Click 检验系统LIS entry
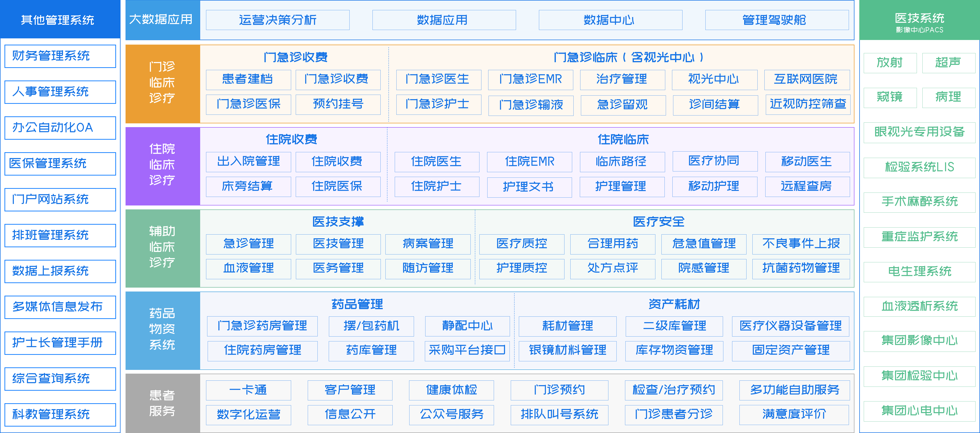Viewport: 980px width, 433px height. 920,168
